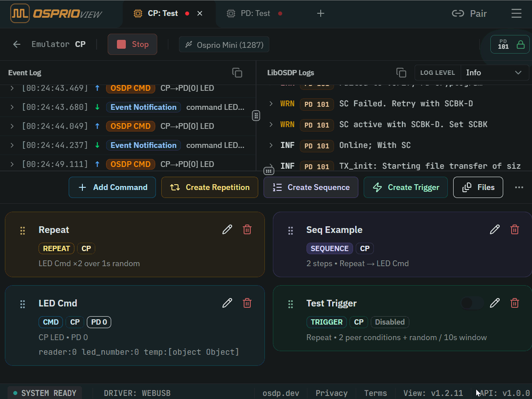532x399 pixels.
Task: Open a new tab with plus icon
Action: tap(321, 13)
